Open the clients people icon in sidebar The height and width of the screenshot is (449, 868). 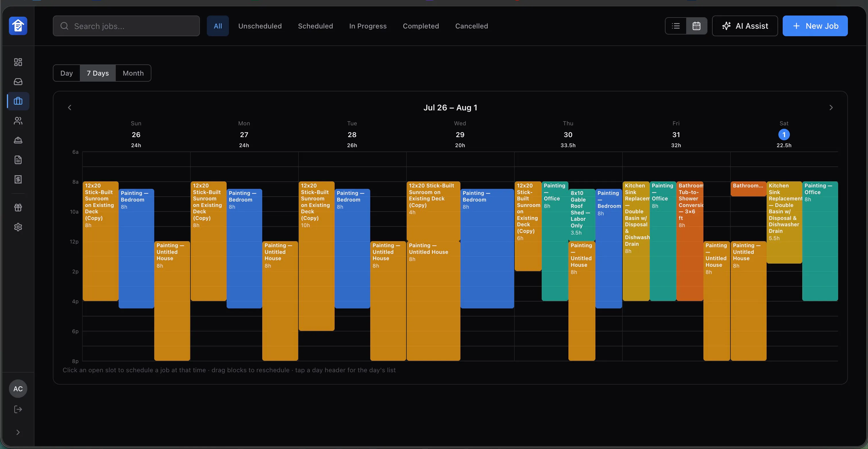pyautogui.click(x=18, y=121)
